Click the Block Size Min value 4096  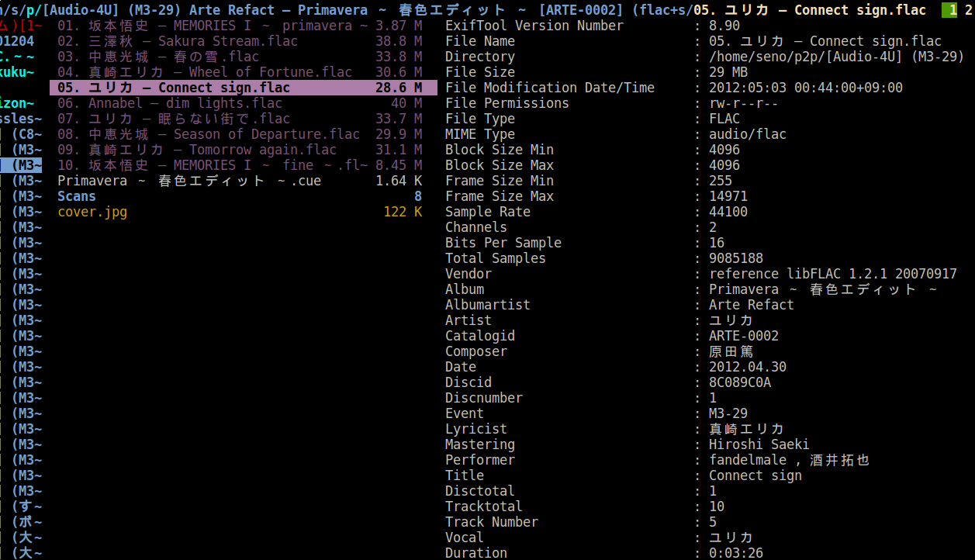click(x=724, y=150)
